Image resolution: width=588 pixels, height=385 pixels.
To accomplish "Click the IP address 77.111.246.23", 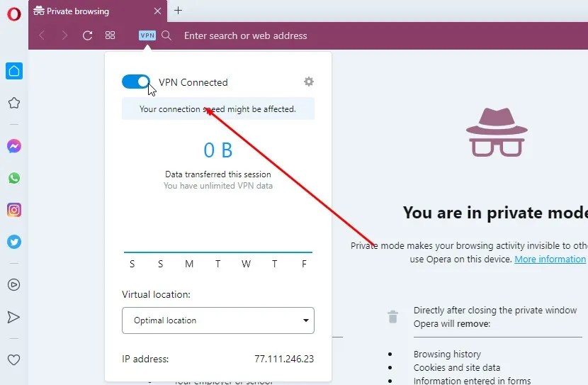I will (x=284, y=359).
